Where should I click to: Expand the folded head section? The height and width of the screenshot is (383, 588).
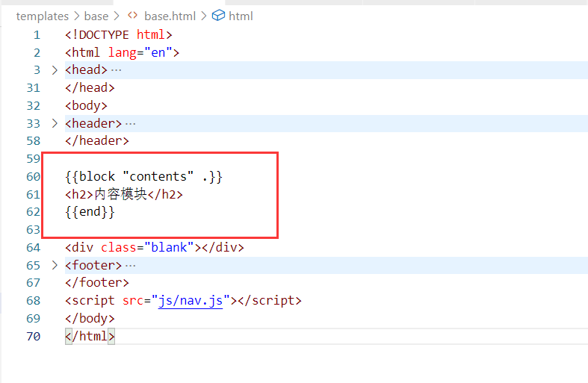[x=55, y=70]
